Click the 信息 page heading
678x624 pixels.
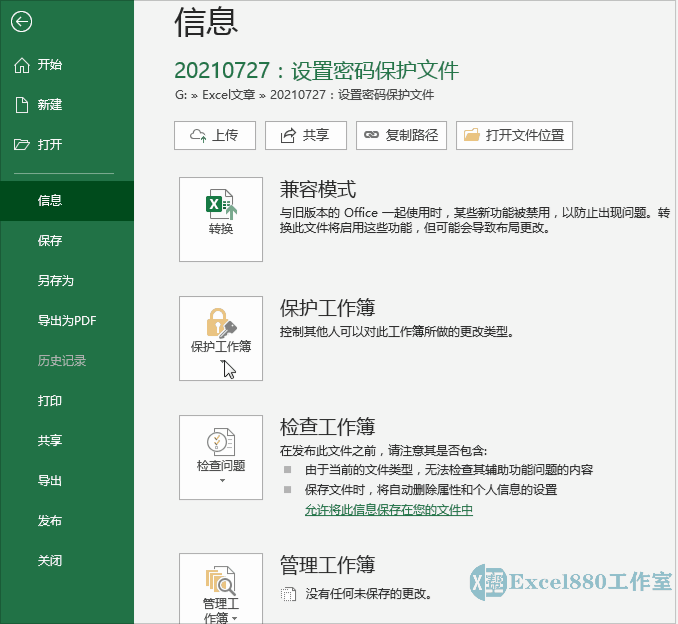pos(206,22)
